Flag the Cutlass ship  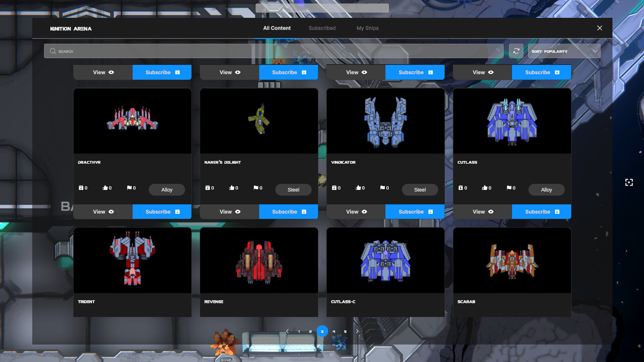click(509, 188)
